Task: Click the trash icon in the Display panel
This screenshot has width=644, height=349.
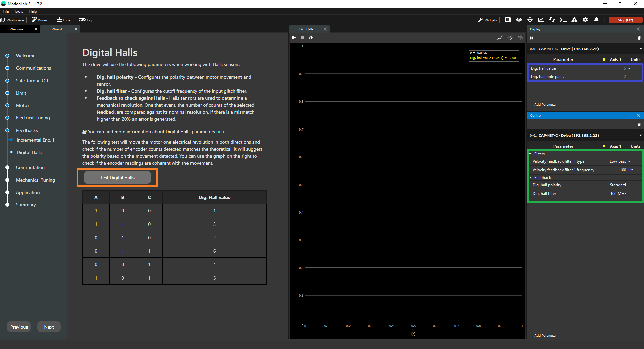Action: coord(639,38)
